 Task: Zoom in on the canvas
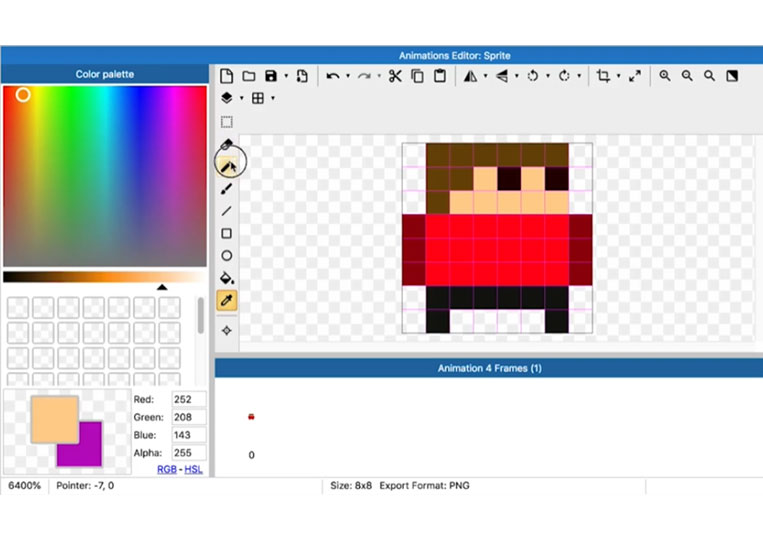pyautogui.click(x=665, y=76)
